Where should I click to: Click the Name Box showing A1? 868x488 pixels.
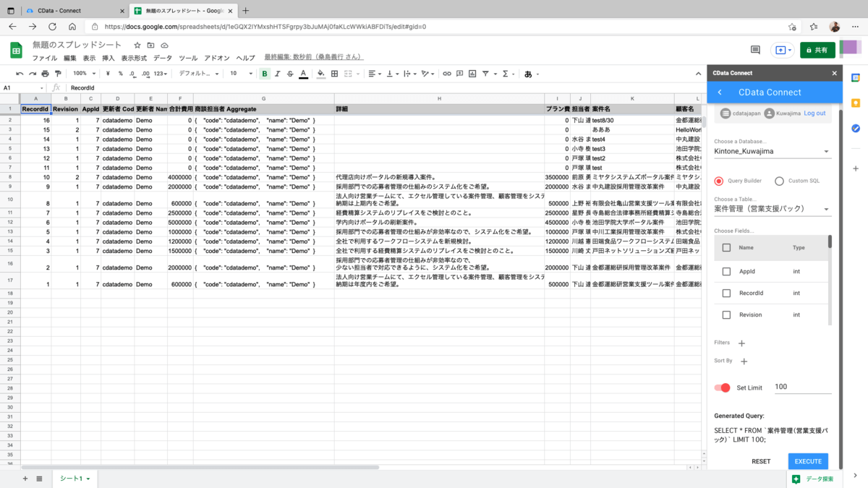point(22,87)
